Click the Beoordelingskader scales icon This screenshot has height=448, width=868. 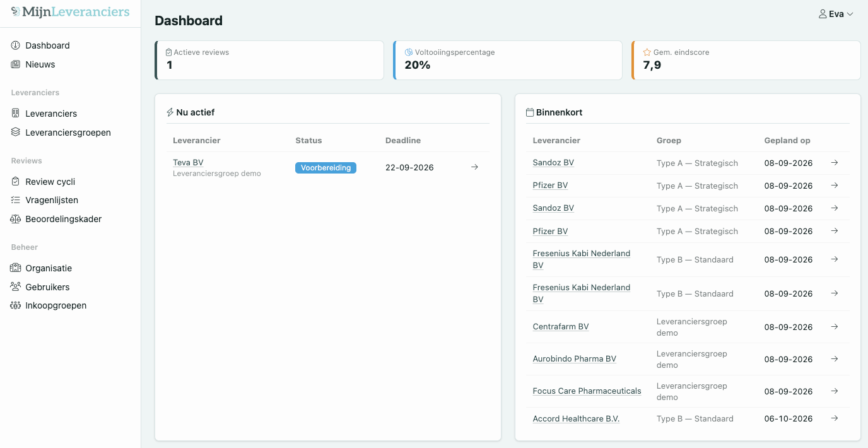tap(16, 219)
